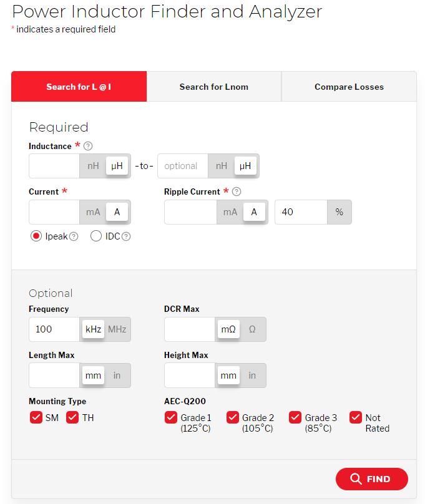425x504 pixels.
Task: Set minimum inductance unit to nH
Action: point(93,166)
